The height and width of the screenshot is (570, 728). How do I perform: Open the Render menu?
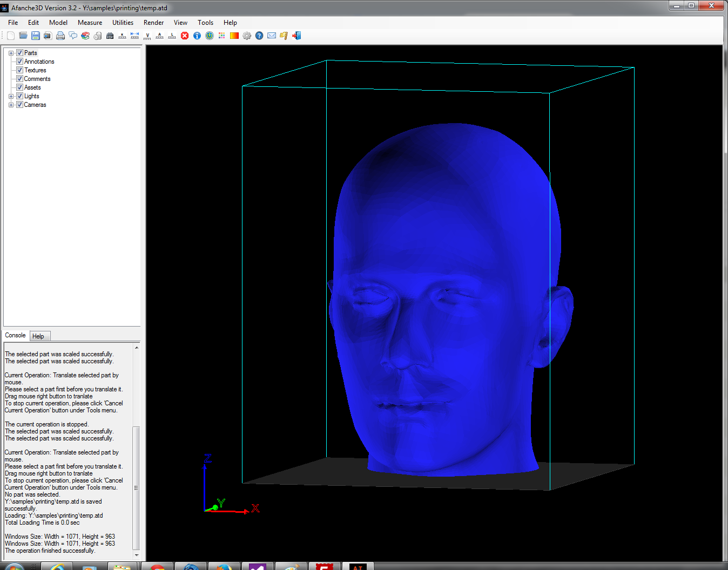(x=153, y=23)
